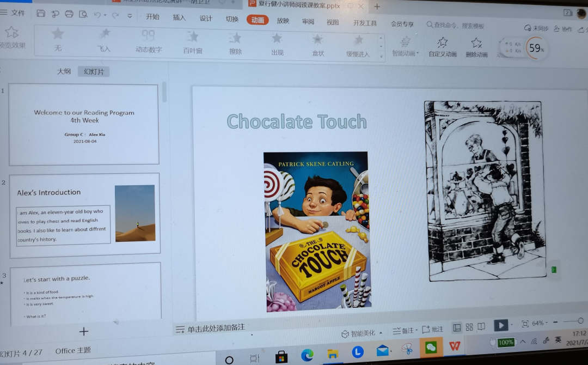Click the 未同步 sync status button
Viewport: 588px width, 365px height.
(536, 28)
